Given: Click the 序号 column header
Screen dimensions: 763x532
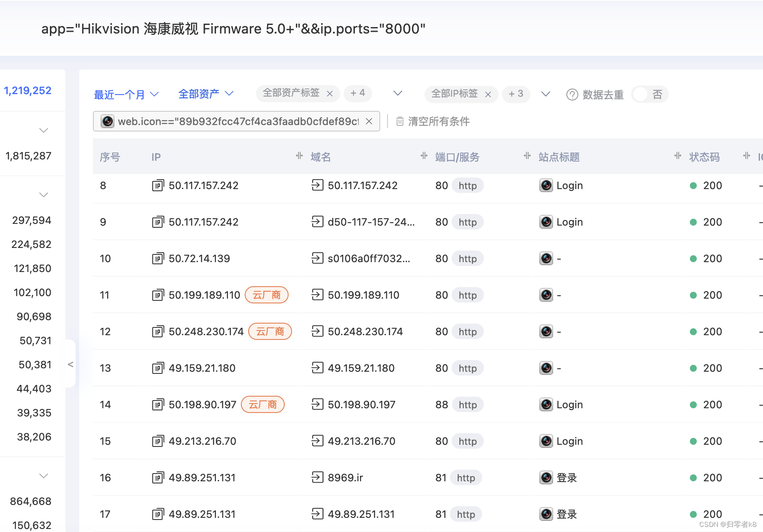Looking at the screenshot, I should [110, 157].
